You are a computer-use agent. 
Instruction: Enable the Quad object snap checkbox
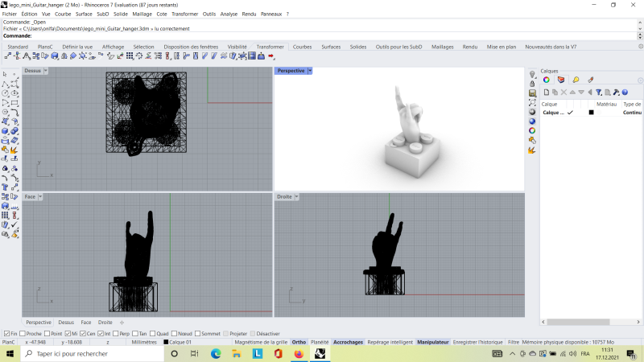click(x=153, y=333)
